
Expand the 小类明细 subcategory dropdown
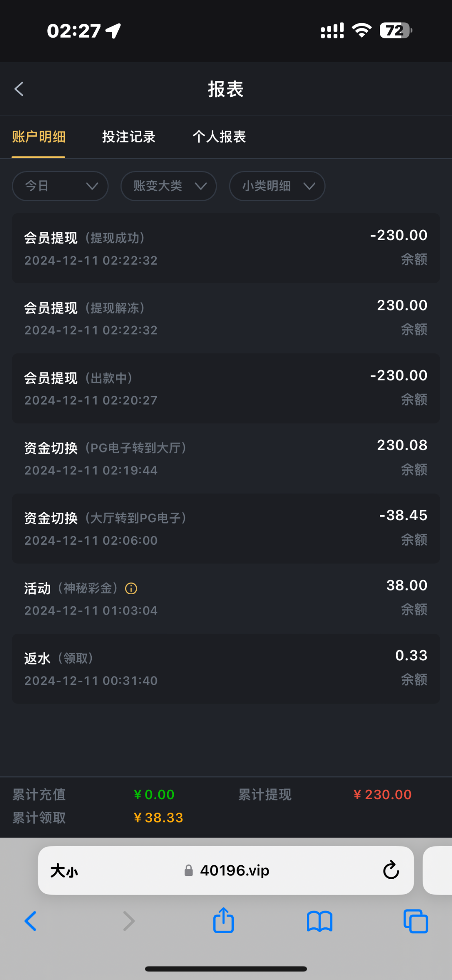tap(277, 186)
